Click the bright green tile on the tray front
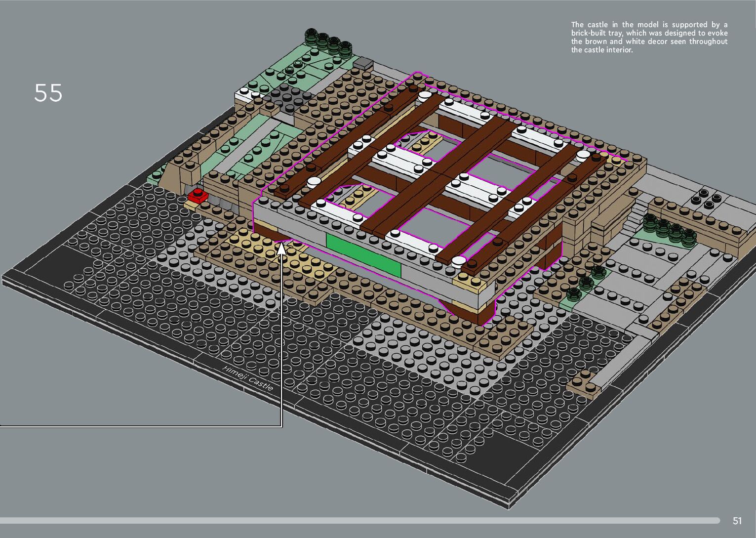 click(363, 255)
